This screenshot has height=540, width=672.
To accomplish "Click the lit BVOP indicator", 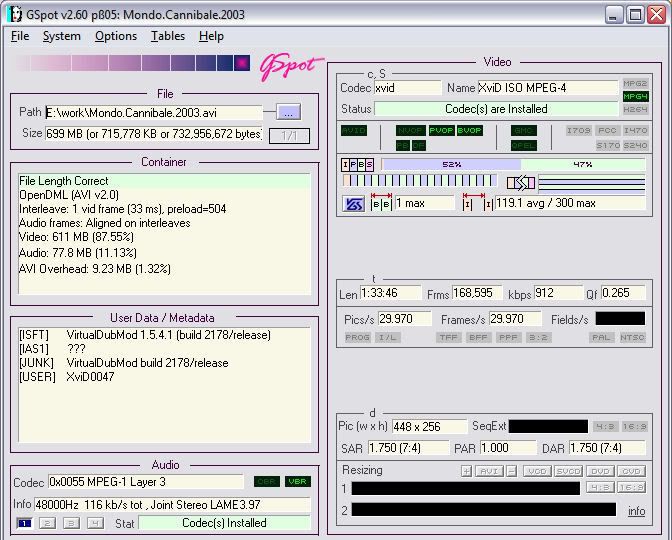I will pyautogui.click(x=469, y=130).
